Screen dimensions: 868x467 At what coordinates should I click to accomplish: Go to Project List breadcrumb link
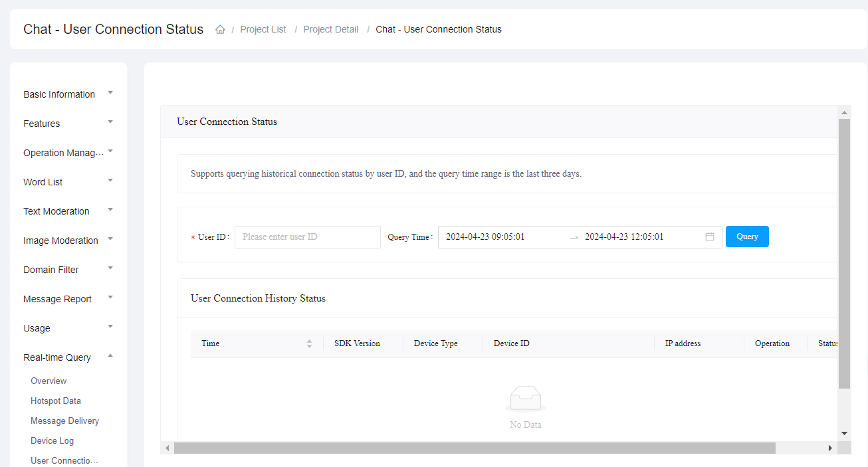pos(263,29)
